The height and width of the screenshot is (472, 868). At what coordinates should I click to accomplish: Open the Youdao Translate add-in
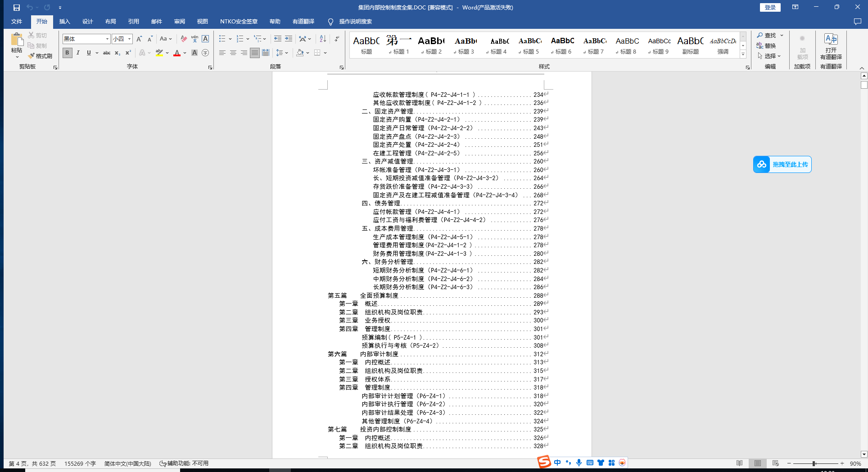pos(831,46)
